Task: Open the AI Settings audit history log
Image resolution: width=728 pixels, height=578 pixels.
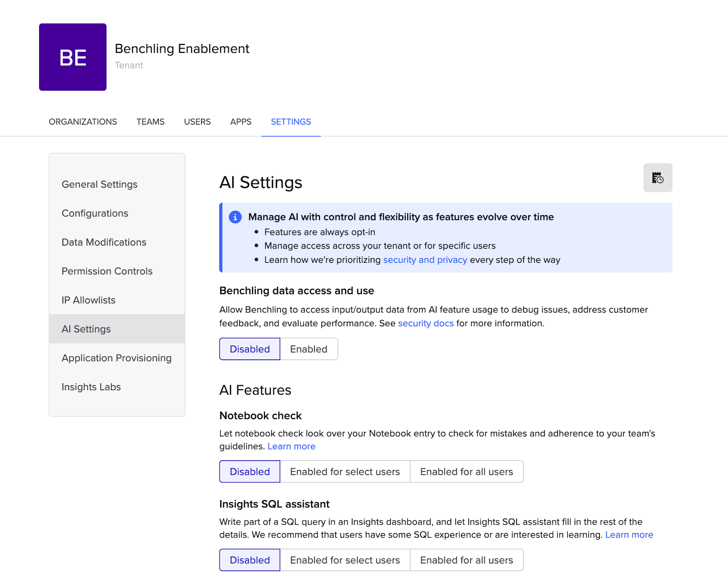Action: pos(658,178)
